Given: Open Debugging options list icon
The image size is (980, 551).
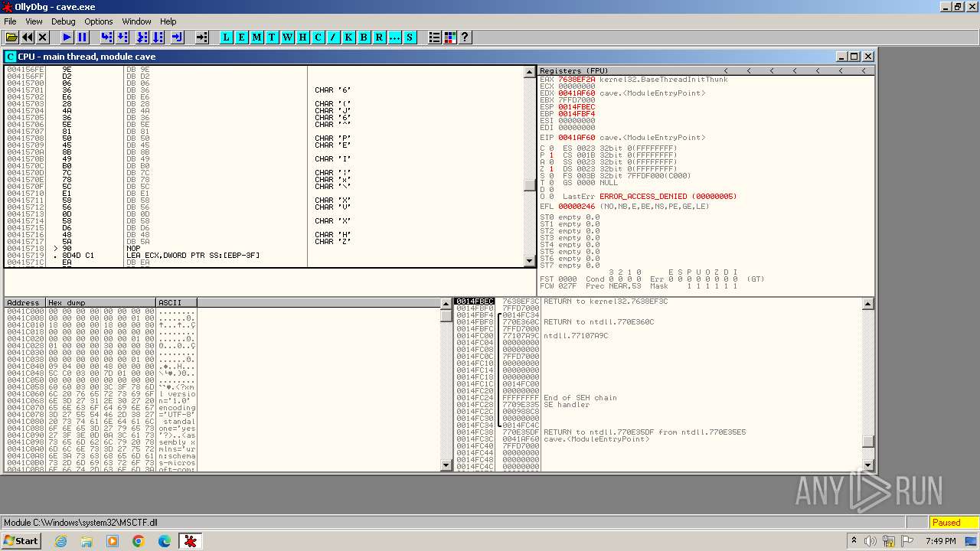Looking at the screenshot, I should click(x=435, y=37).
